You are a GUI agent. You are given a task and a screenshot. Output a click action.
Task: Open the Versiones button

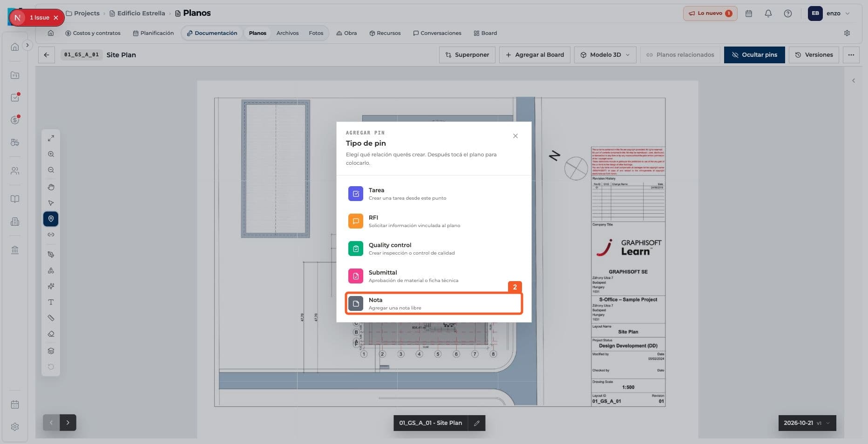click(814, 55)
